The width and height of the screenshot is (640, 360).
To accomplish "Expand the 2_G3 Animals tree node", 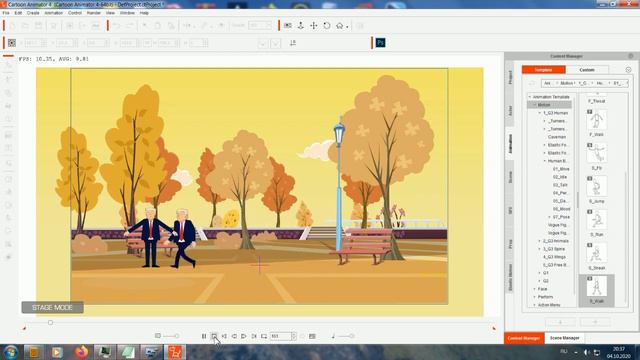I will point(540,241).
